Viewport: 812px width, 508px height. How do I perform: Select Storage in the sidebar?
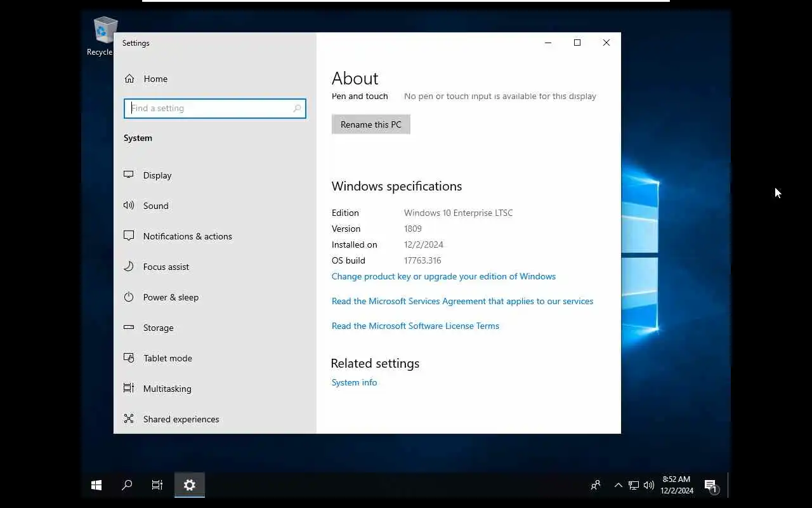click(x=215, y=328)
